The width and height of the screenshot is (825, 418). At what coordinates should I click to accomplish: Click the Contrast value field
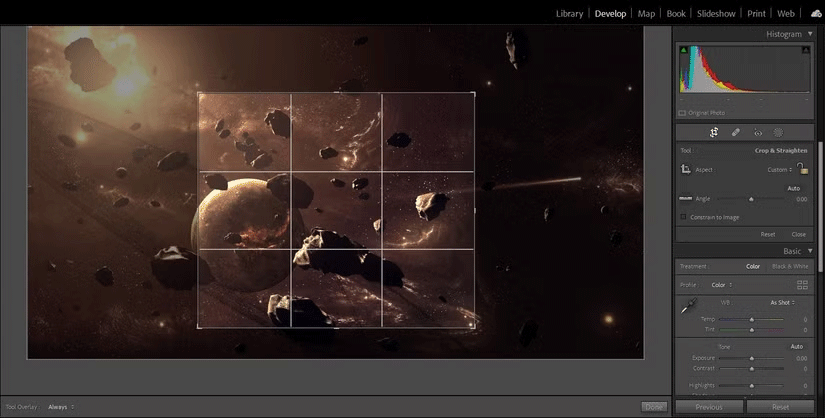click(804, 369)
